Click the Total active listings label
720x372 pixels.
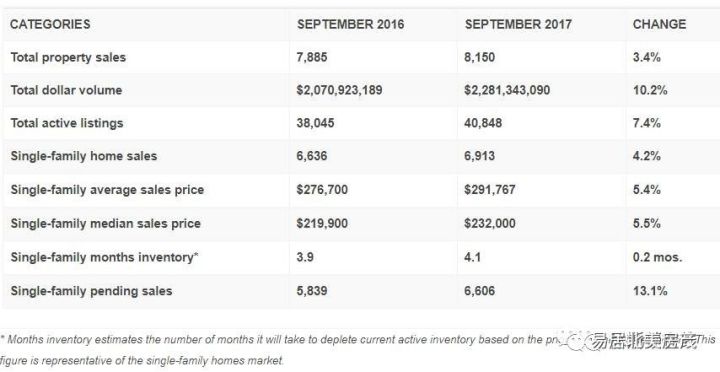[x=67, y=123]
